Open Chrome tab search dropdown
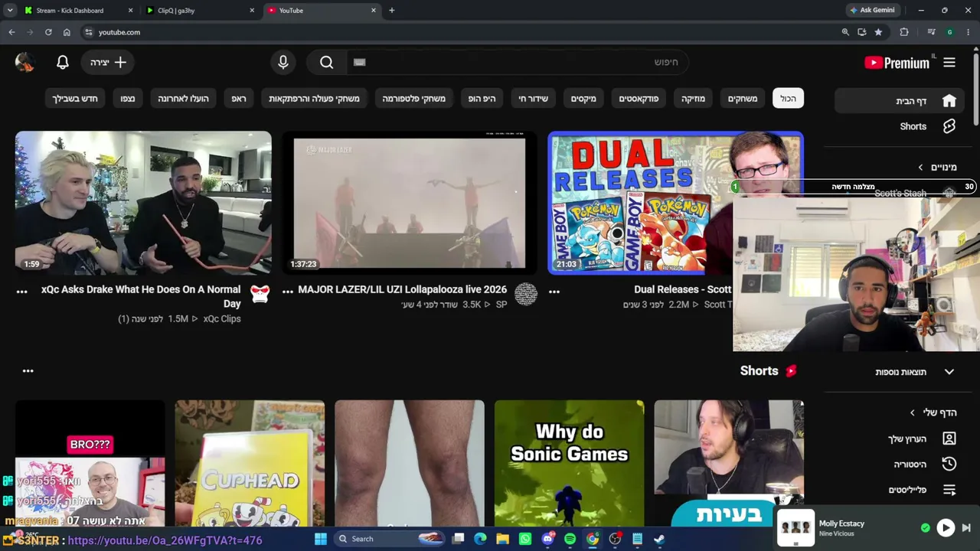Screen dimensions: 980x551 (x=10, y=10)
